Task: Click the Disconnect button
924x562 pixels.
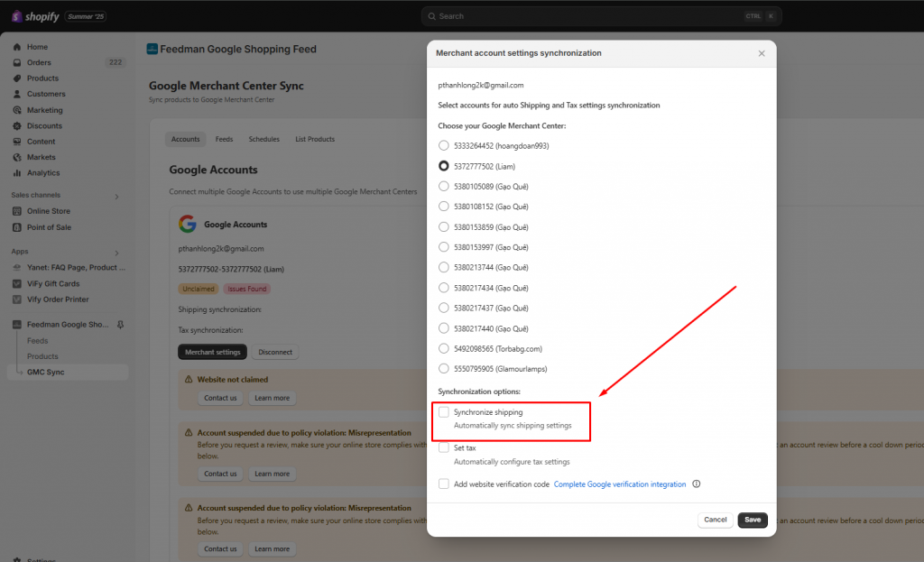Action: coord(275,353)
